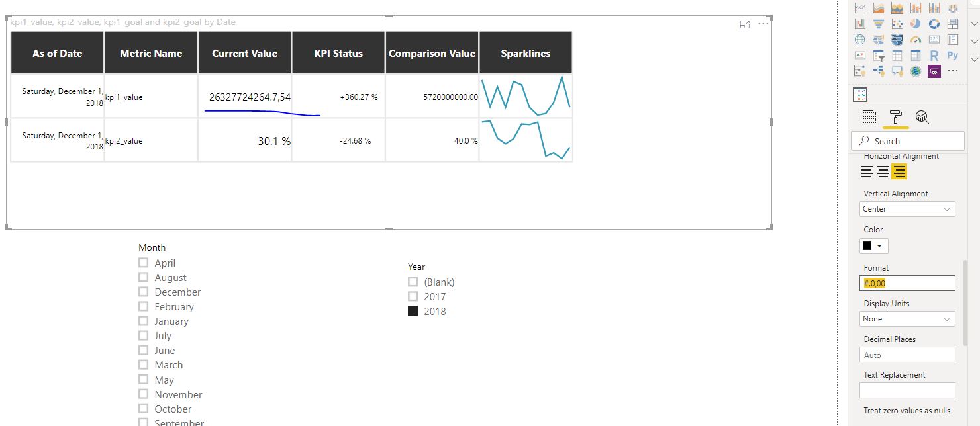Select the shape map visualization
The image size is (980, 426).
tap(897, 40)
